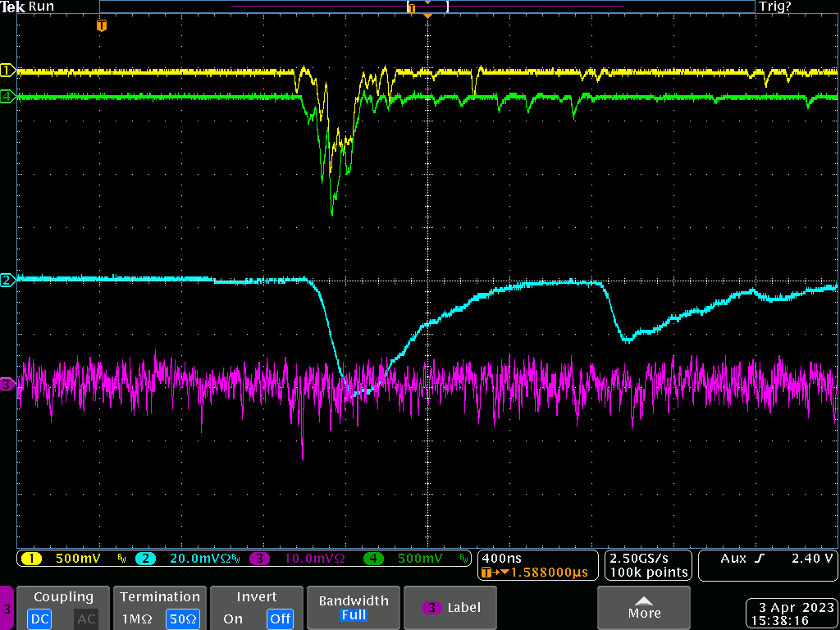This screenshot has height=630, width=840.
Task: Click the channel 3 magenta ground marker
Action: 7,384
